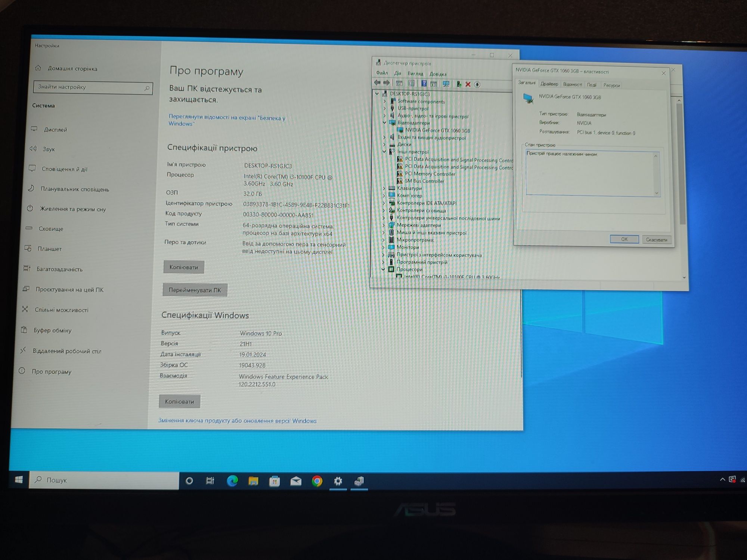Screen dimensions: 747x560
Task: Uninstall device with the red X icon
Action: tap(468, 84)
